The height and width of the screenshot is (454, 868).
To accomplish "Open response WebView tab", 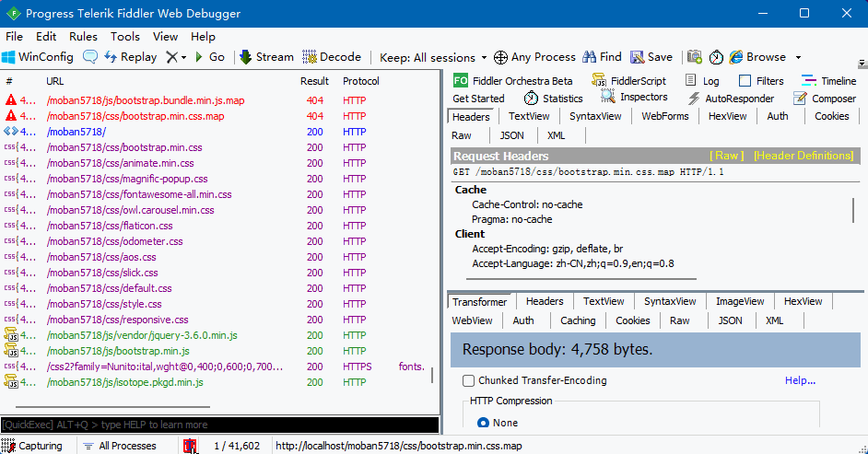I will 472,320.
